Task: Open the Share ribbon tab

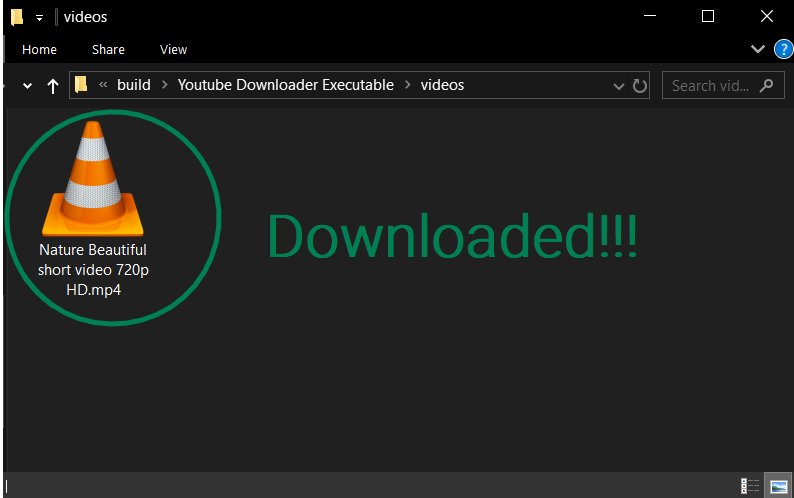Action: tap(108, 50)
